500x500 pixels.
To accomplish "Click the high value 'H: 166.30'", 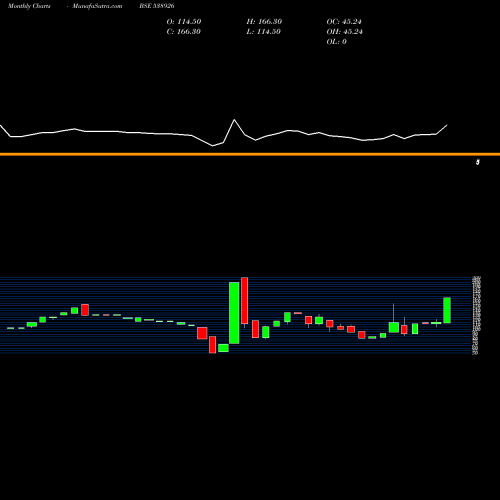I will point(264,22).
